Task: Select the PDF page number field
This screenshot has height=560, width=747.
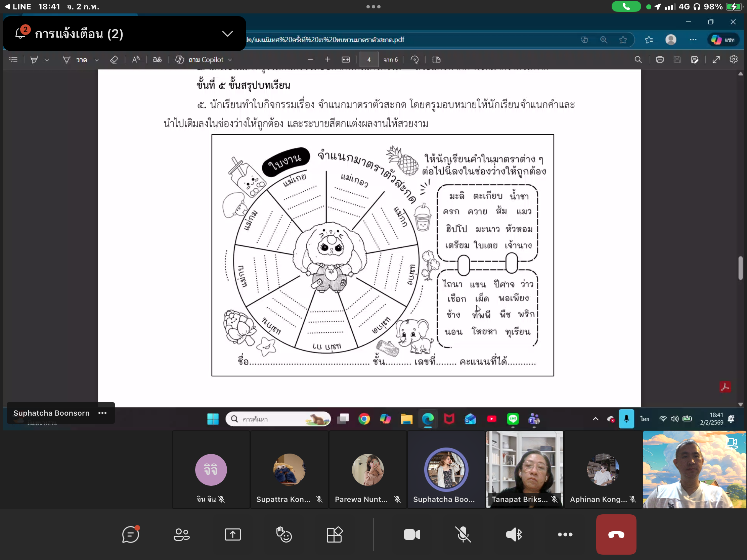Action: tap(369, 60)
